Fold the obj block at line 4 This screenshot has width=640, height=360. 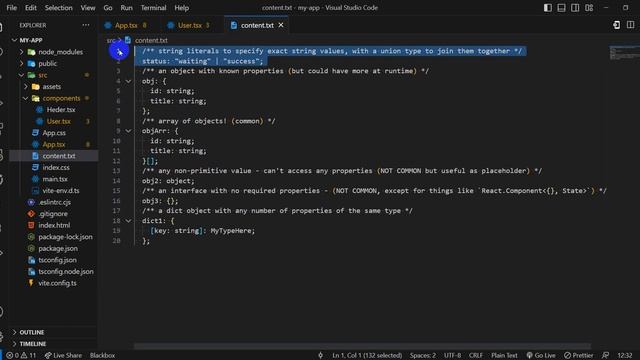[x=128, y=81]
